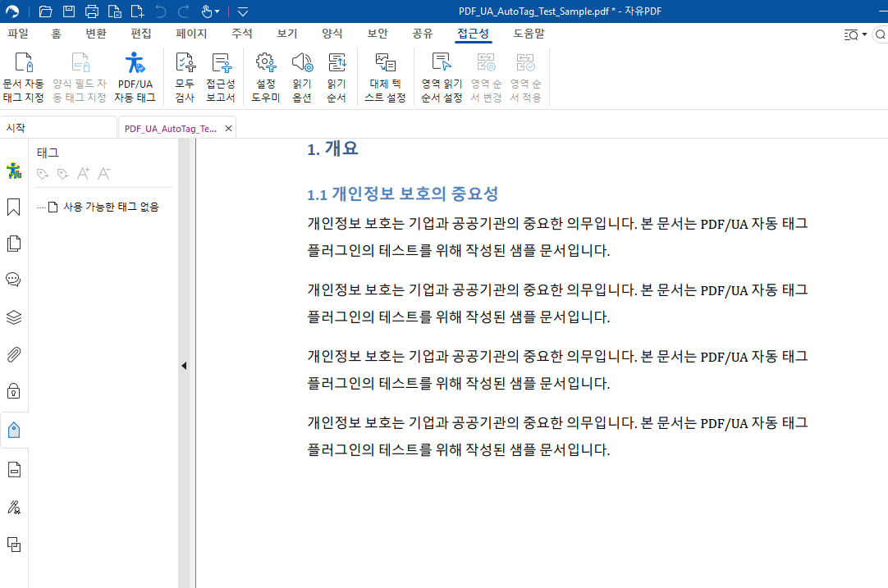The image size is (888, 588).
Task: Open the form fields sidebar panel
Action: pyautogui.click(x=14, y=469)
